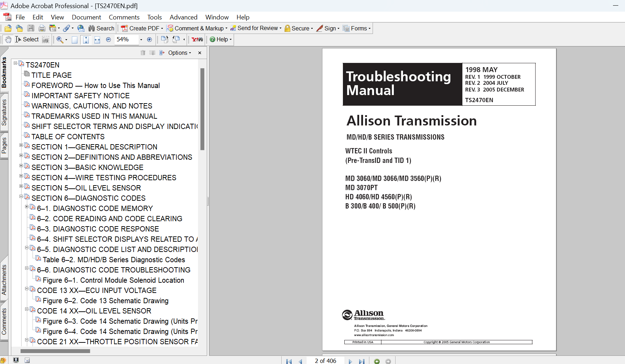Go to first page button
The image size is (625, 364).
coord(289,361)
